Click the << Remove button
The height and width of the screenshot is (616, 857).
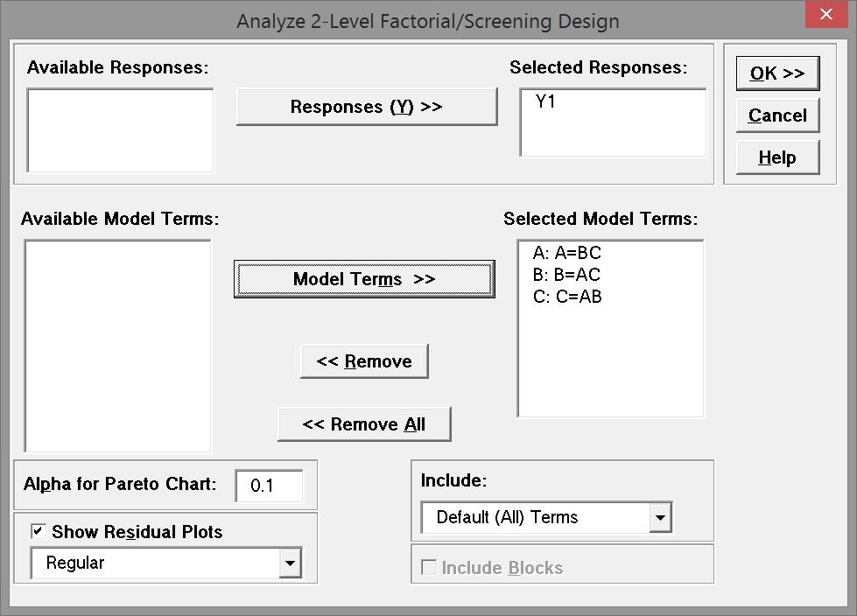pos(364,361)
